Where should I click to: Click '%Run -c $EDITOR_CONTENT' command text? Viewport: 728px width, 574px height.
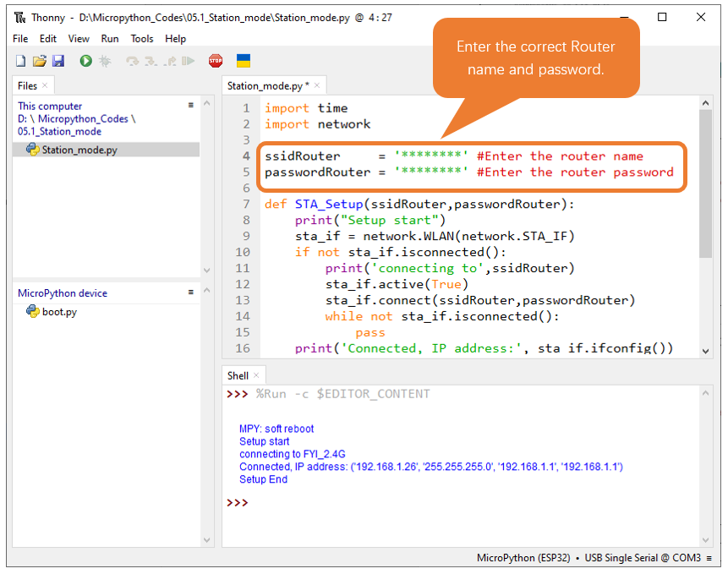click(x=342, y=394)
